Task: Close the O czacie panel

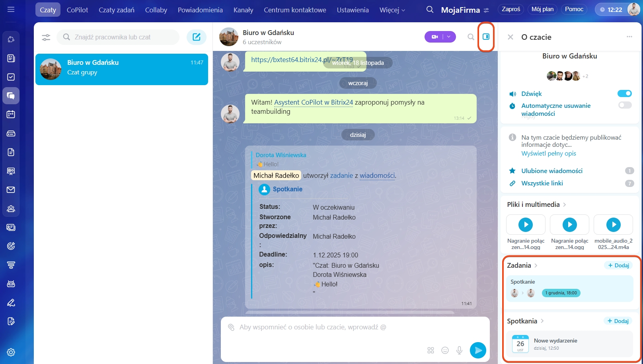Action: 511,37
